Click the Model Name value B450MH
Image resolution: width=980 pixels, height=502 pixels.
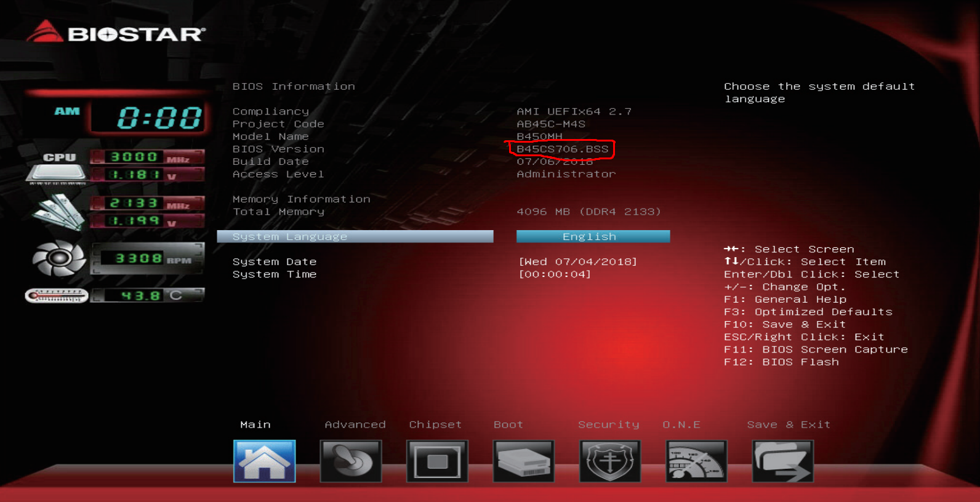click(539, 136)
